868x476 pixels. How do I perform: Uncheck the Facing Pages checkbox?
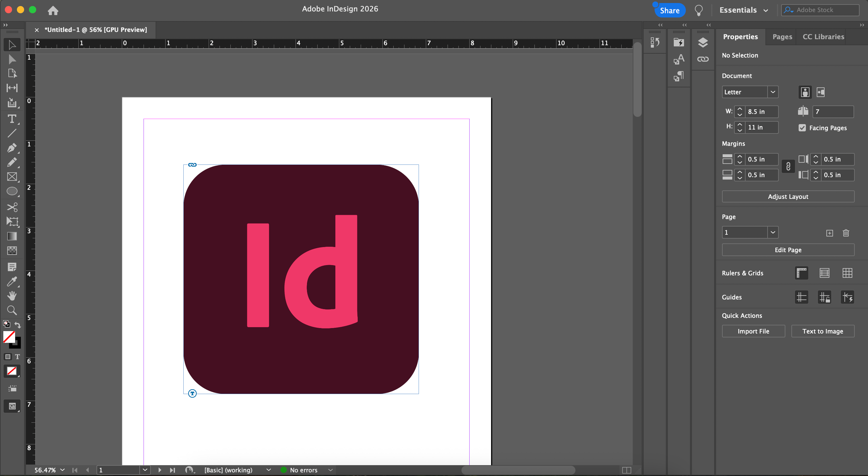coord(802,128)
